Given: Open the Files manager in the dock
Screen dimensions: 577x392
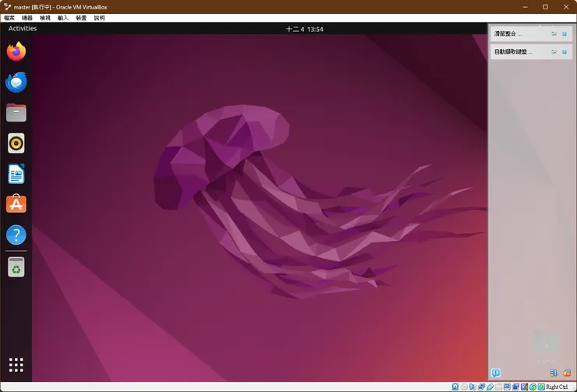Looking at the screenshot, I should [x=16, y=113].
